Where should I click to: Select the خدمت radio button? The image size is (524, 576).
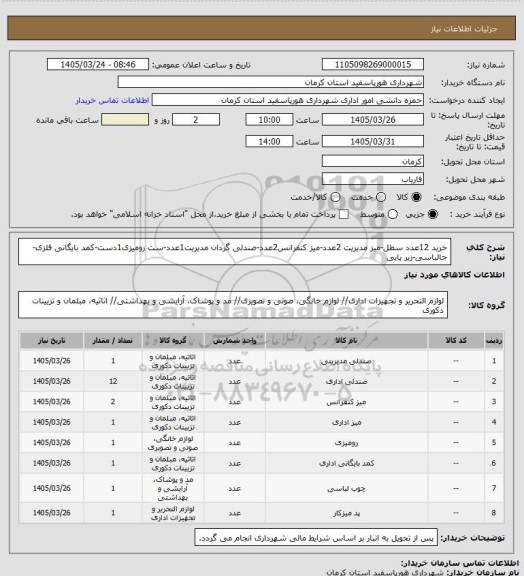(x=381, y=197)
